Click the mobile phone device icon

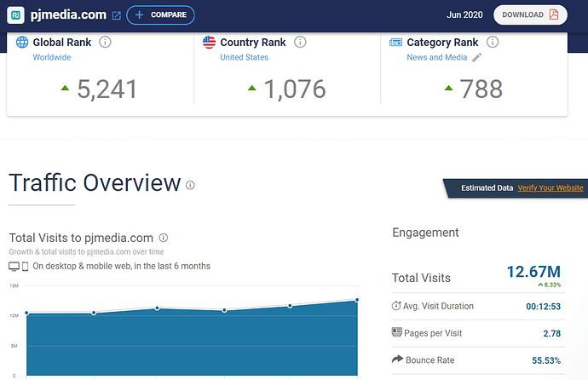(x=25, y=267)
